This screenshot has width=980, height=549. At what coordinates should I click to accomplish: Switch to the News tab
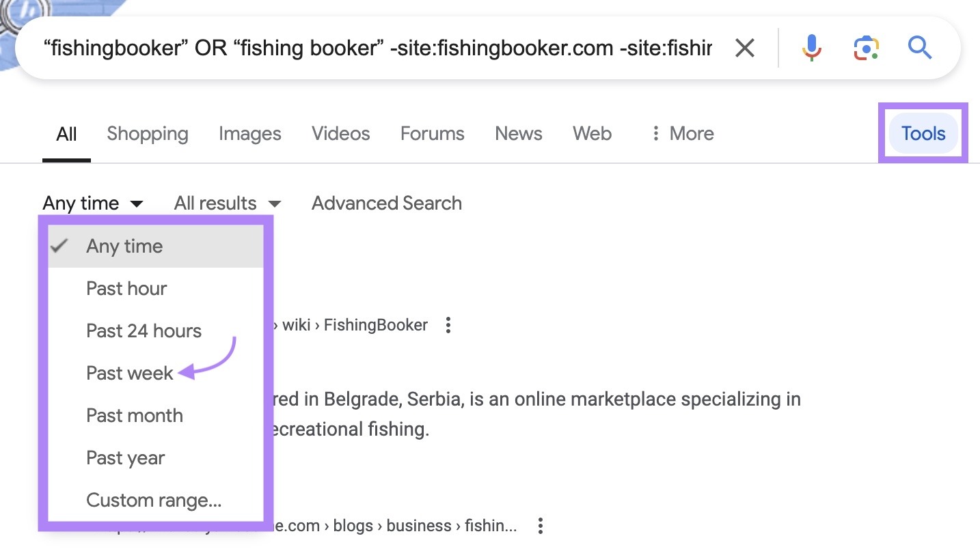(x=518, y=133)
